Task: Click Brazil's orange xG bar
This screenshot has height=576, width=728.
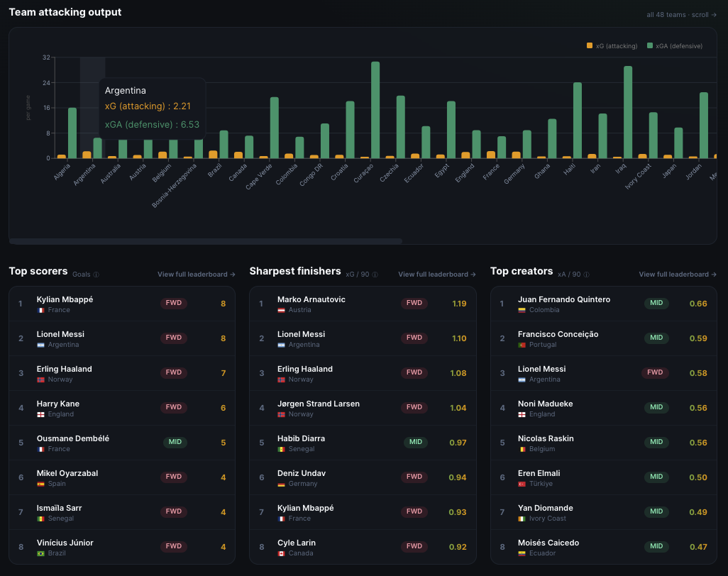Action: (x=213, y=155)
